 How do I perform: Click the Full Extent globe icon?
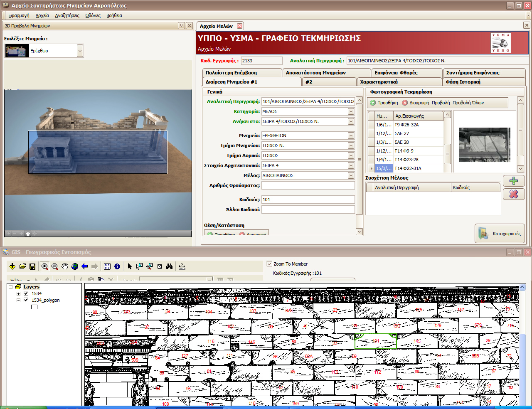click(x=75, y=266)
